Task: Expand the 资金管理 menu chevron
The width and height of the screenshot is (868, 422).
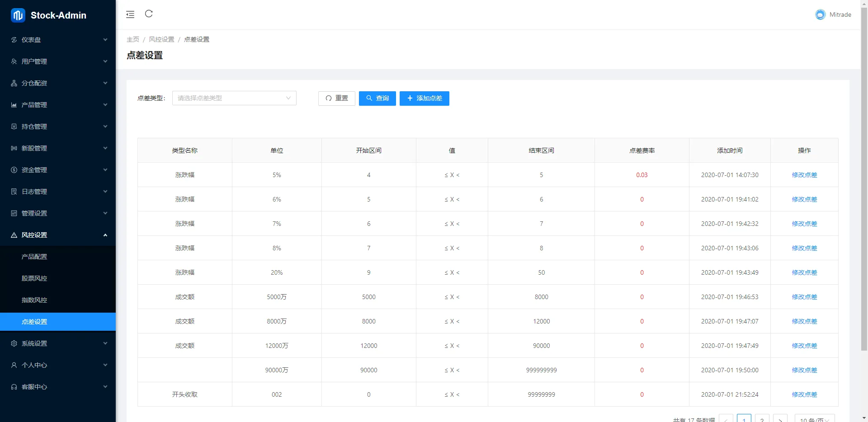Action: point(105,170)
